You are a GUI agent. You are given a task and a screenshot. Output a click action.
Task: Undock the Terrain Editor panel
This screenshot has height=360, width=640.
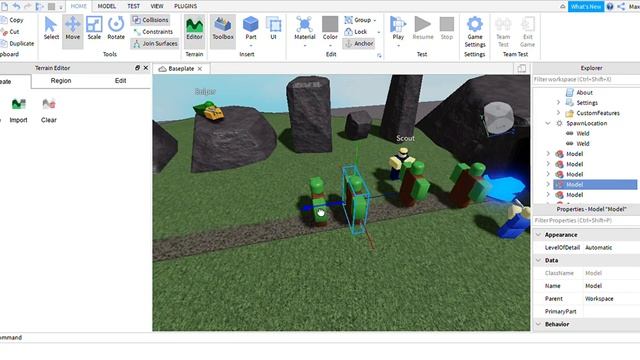coord(137,68)
